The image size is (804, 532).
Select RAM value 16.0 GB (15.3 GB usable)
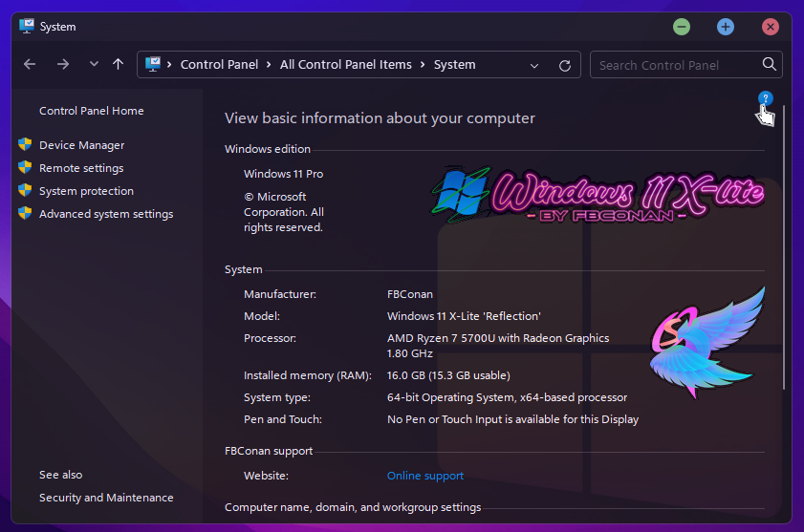(x=448, y=375)
